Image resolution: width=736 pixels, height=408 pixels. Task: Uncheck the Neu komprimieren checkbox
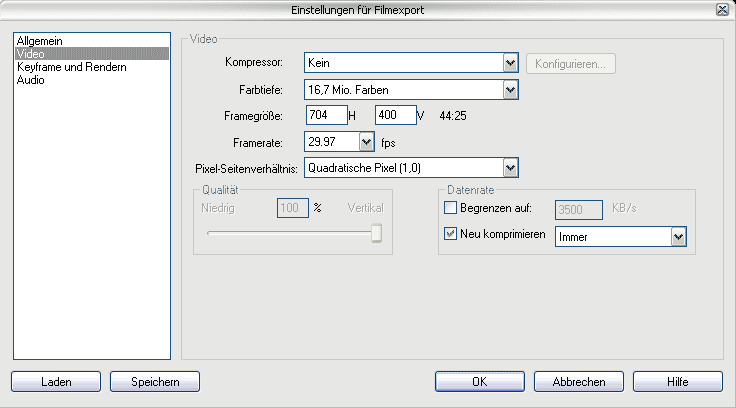click(x=450, y=233)
